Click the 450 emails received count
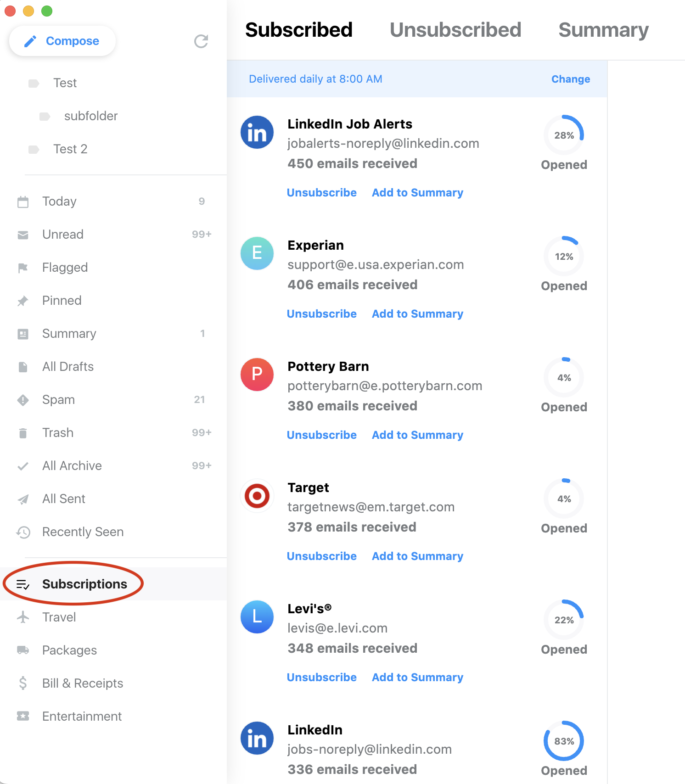Image resolution: width=685 pixels, height=784 pixels. [353, 164]
